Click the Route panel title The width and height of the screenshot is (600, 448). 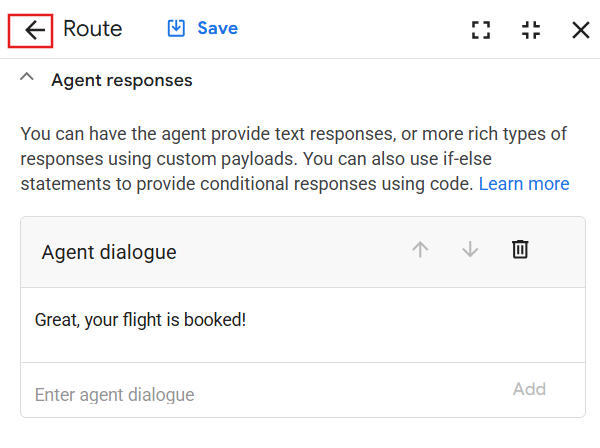pyautogui.click(x=93, y=29)
